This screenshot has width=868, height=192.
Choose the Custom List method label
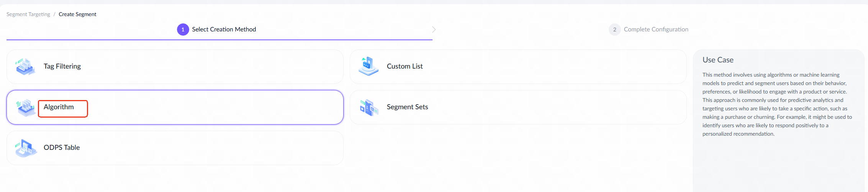tap(405, 66)
